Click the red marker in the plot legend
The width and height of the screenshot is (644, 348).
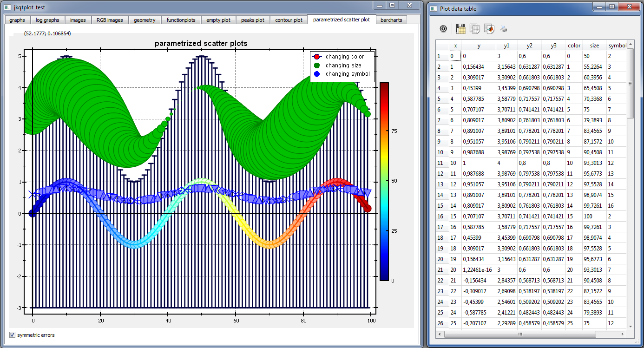click(x=317, y=57)
